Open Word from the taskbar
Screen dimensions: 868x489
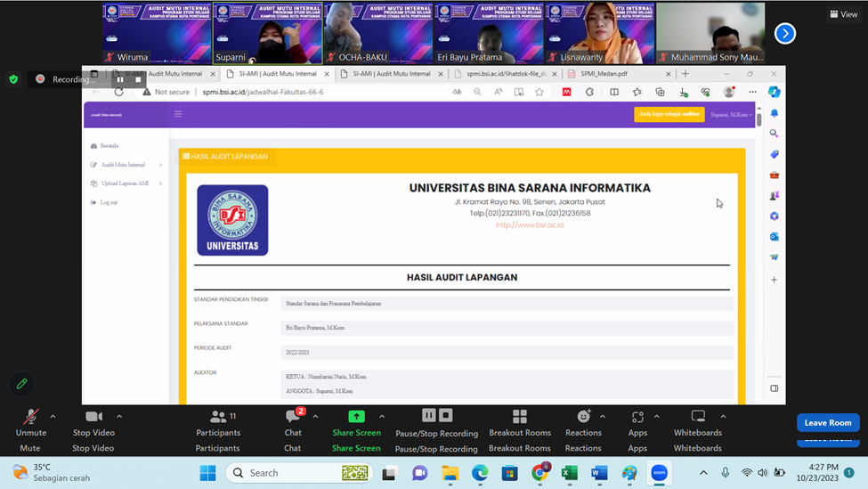click(x=599, y=473)
